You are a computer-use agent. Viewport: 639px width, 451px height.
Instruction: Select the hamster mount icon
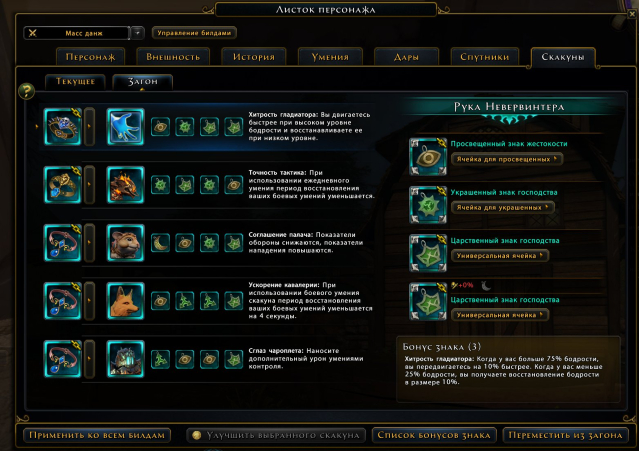[126, 243]
